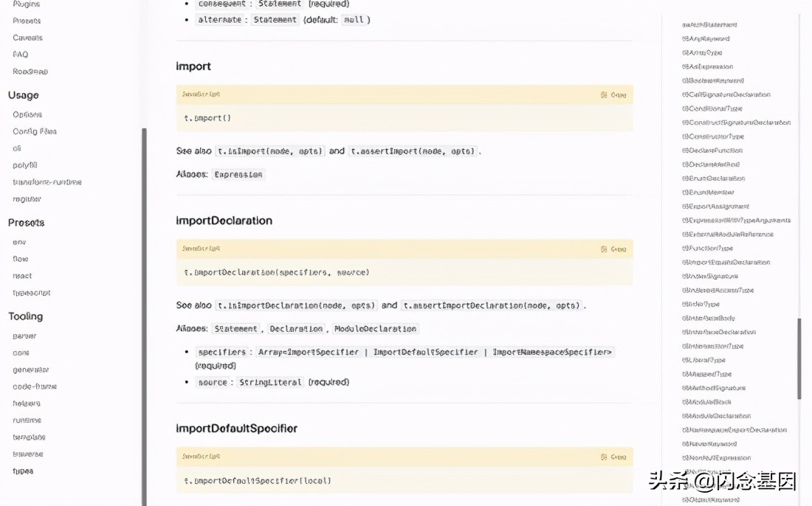This screenshot has height=506, width=812.
Task: Open the polyfill usage page
Action: tap(25, 165)
